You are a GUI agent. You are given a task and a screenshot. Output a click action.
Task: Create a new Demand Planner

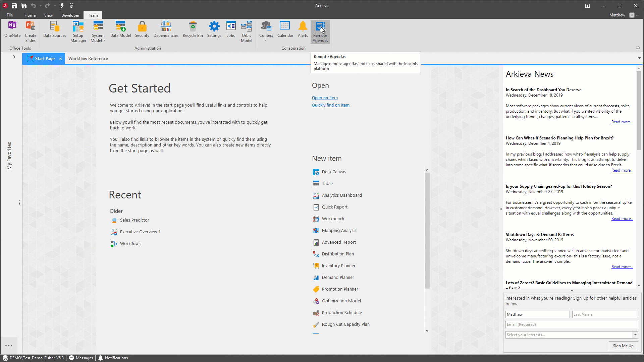click(333, 278)
